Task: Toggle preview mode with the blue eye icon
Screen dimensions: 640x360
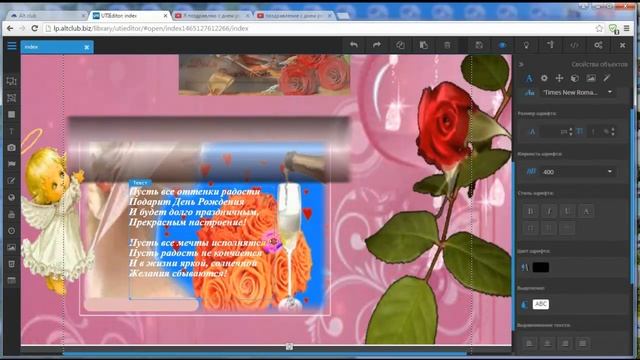Action: point(502,45)
